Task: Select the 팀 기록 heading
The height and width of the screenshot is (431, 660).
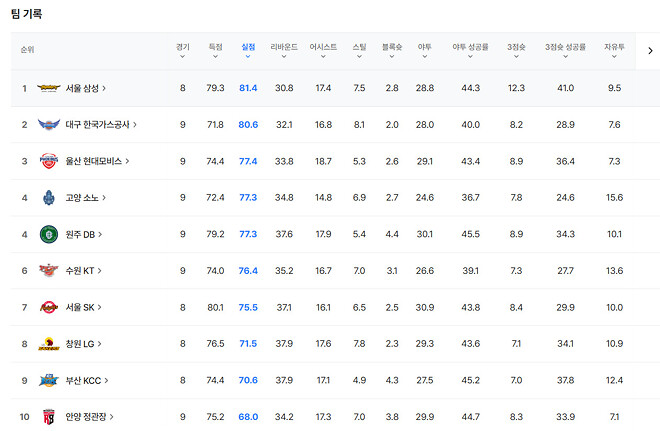Action: (x=26, y=14)
